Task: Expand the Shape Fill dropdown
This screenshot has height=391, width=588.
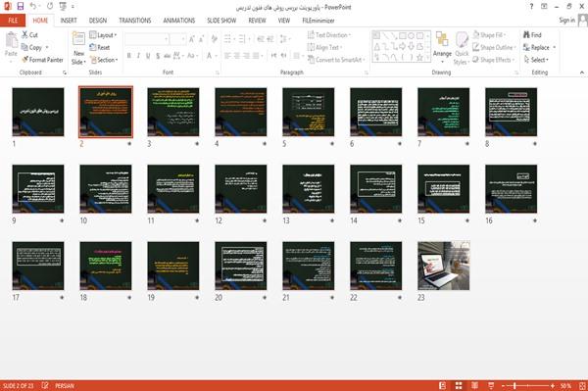Action: point(489,35)
